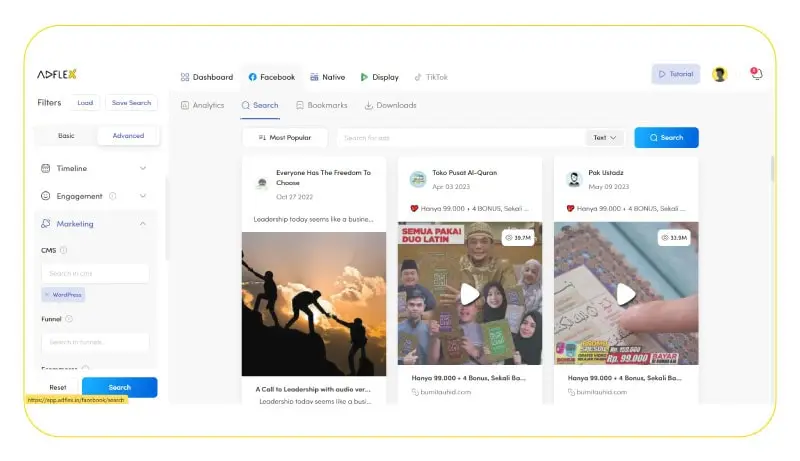Click the Engagement info icon

point(113,196)
